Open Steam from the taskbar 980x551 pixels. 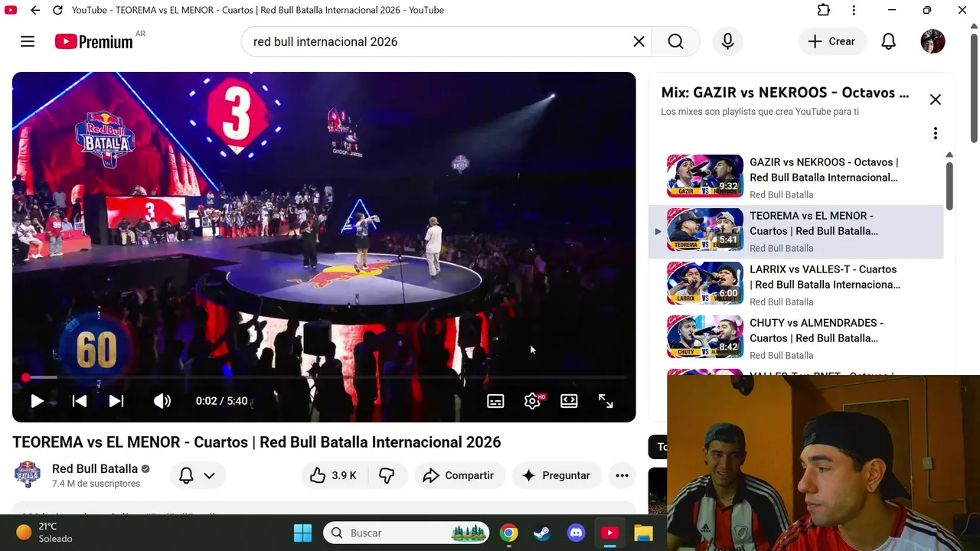pos(542,533)
